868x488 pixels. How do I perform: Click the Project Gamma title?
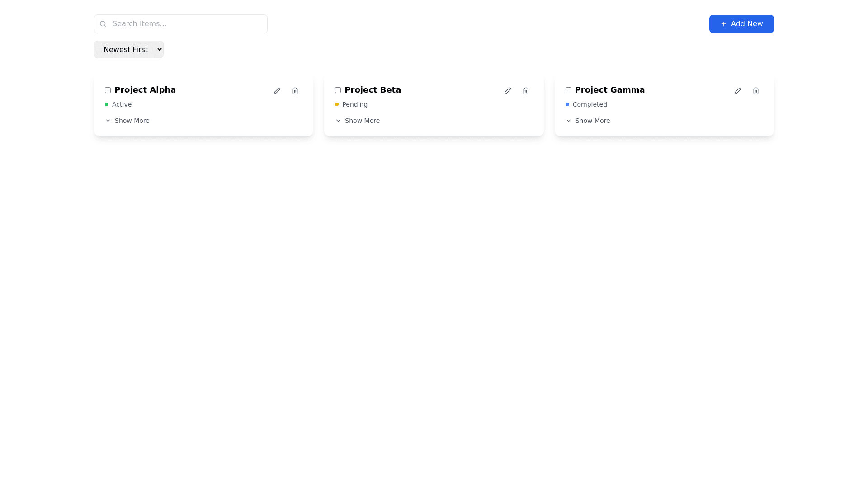pyautogui.click(x=609, y=90)
